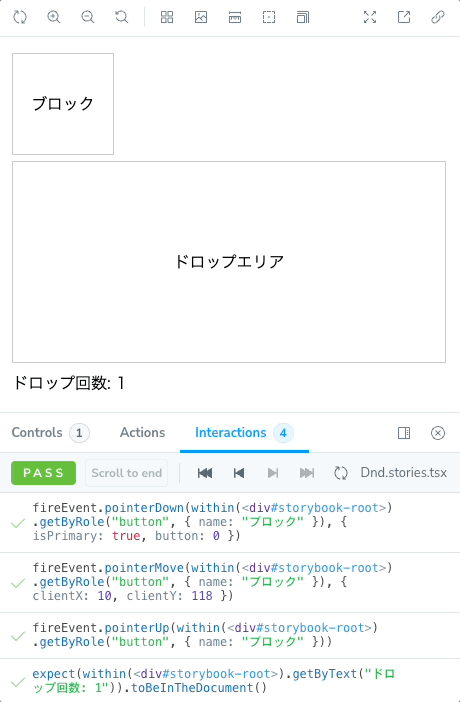Switch to the Actions tab

tap(142, 432)
